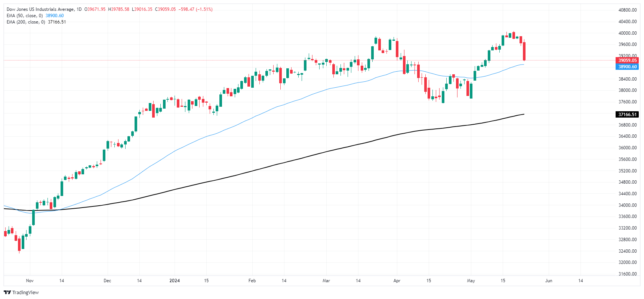Click the black 37166.51 EMA price label
This screenshot has height=299, width=644.
(627, 115)
